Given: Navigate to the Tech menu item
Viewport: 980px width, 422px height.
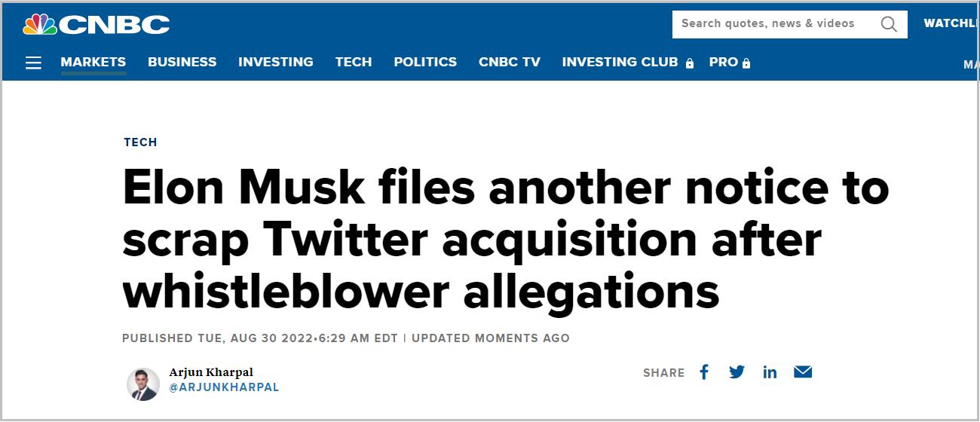Looking at the screenshot, I should 354,63.
